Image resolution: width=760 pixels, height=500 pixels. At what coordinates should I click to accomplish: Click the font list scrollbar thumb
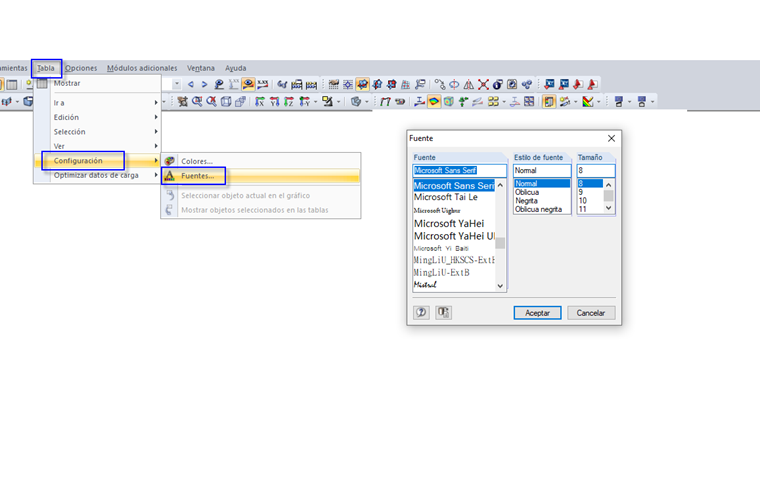pos(500,243)
